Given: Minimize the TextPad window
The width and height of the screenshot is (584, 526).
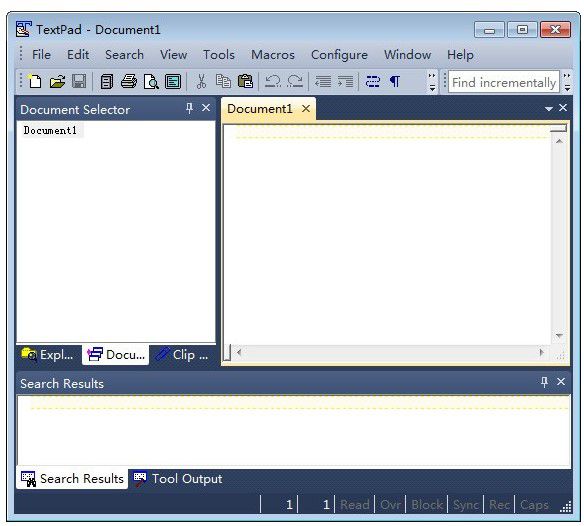Looking at the screenshot, I should (489, 30).
